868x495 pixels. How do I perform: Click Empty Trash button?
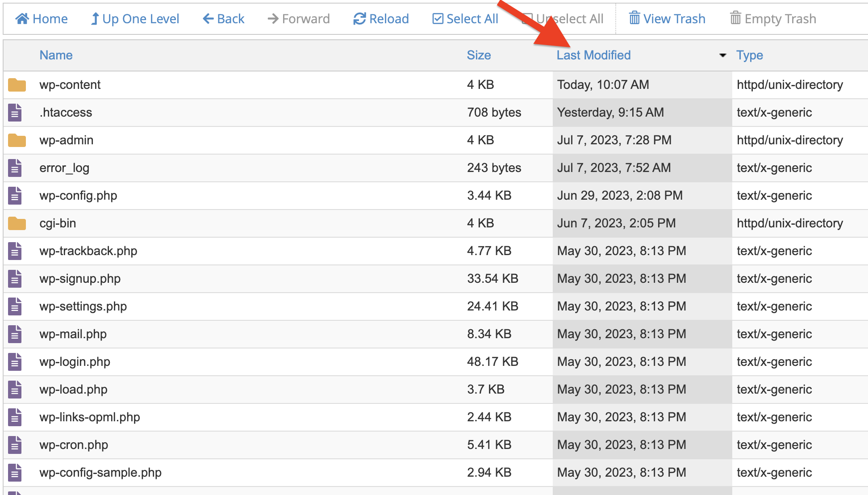coord(773,19)
